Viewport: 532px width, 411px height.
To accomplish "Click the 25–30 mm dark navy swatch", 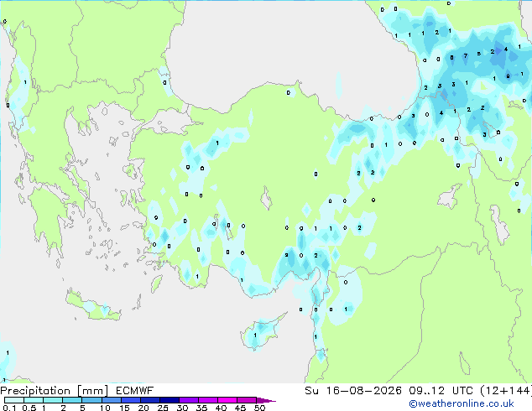I will coord(169,400).
